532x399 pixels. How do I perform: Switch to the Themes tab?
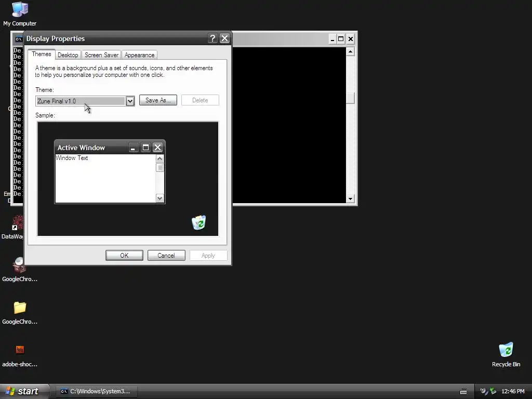click(x=42, y=54)
